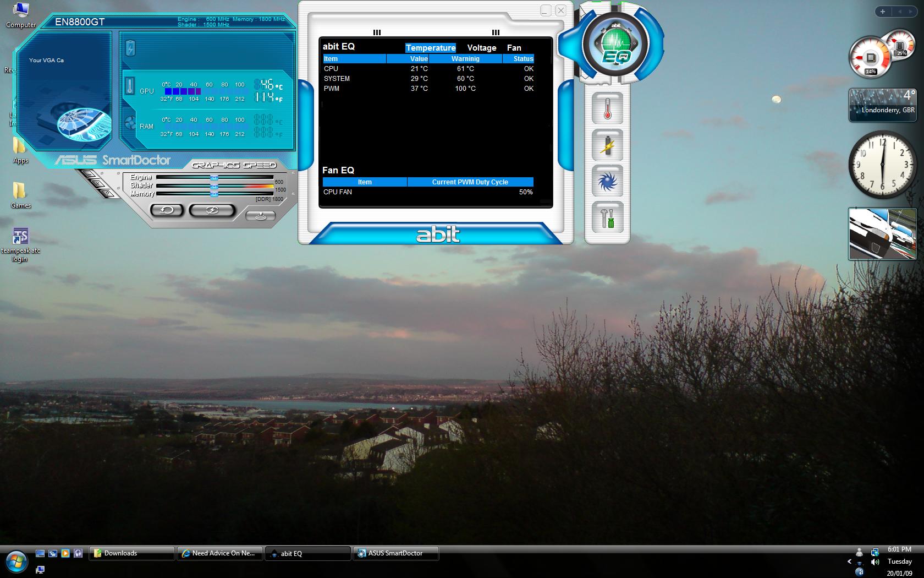Switch to Need Advice On Ne... taskbar window
Screen dimensions: 924x578
pos(220,553)
